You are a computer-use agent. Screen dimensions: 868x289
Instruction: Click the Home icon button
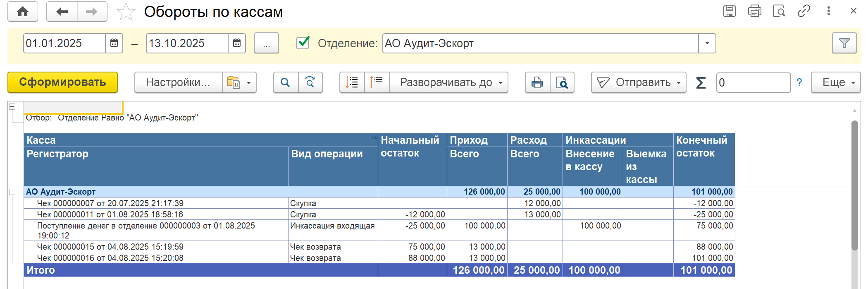(x=23, y=12)
